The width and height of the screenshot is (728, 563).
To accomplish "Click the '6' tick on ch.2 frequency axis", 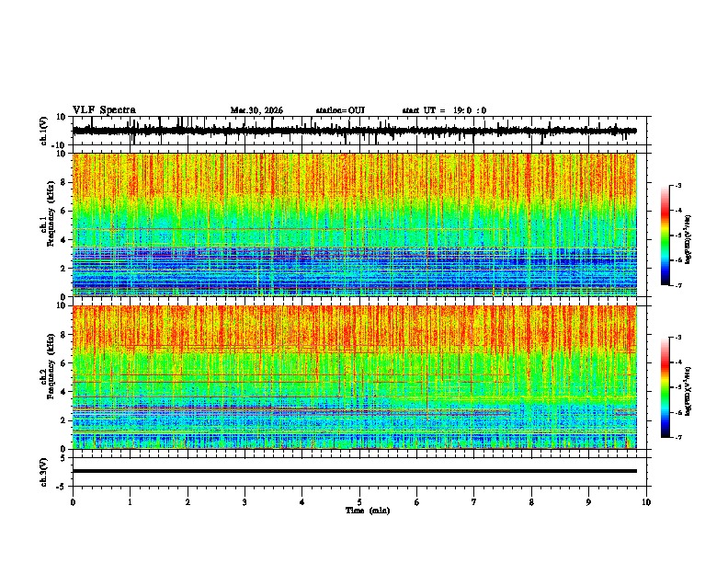I will coord(63,362).
